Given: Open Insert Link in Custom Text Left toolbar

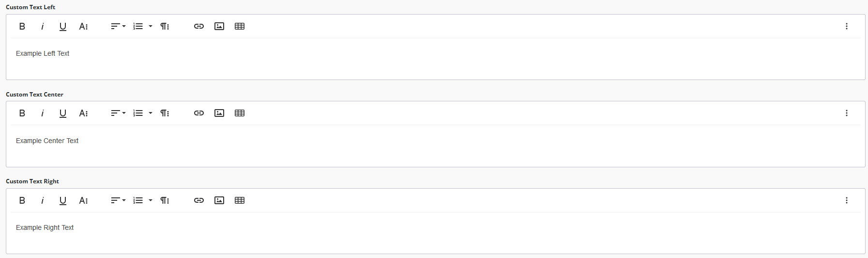Looking at the screenshot, I should pyautogui.click(x=199, y=26).
